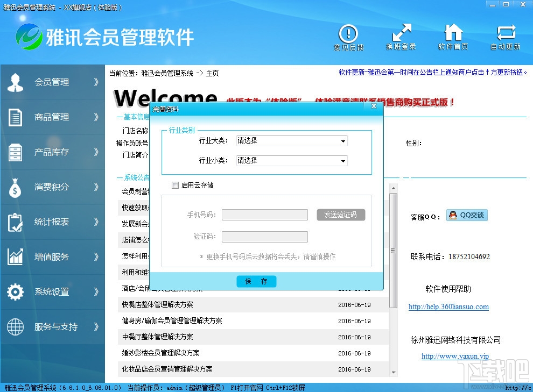Click inside the 手机号码 phone input field
The image size is (533, 392).
pyautogui.click(x=264, y=215)
